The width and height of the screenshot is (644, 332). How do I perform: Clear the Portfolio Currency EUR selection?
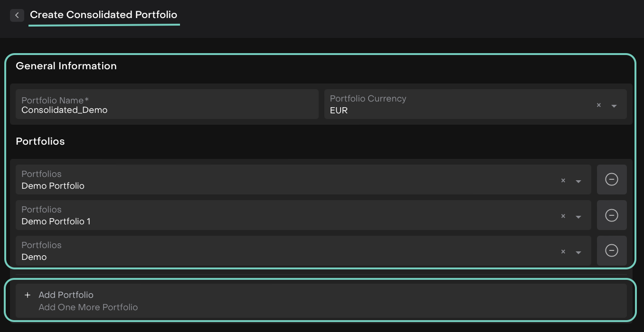[x=599, y=105]
